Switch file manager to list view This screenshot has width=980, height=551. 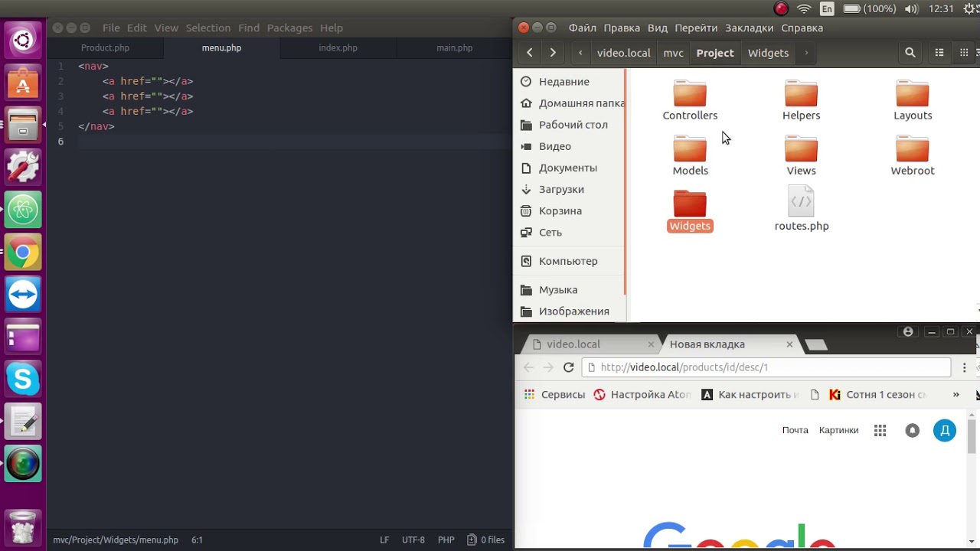pos(939,53)
